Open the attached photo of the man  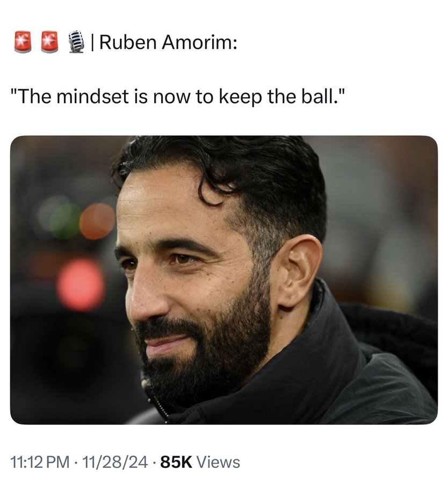224,280
